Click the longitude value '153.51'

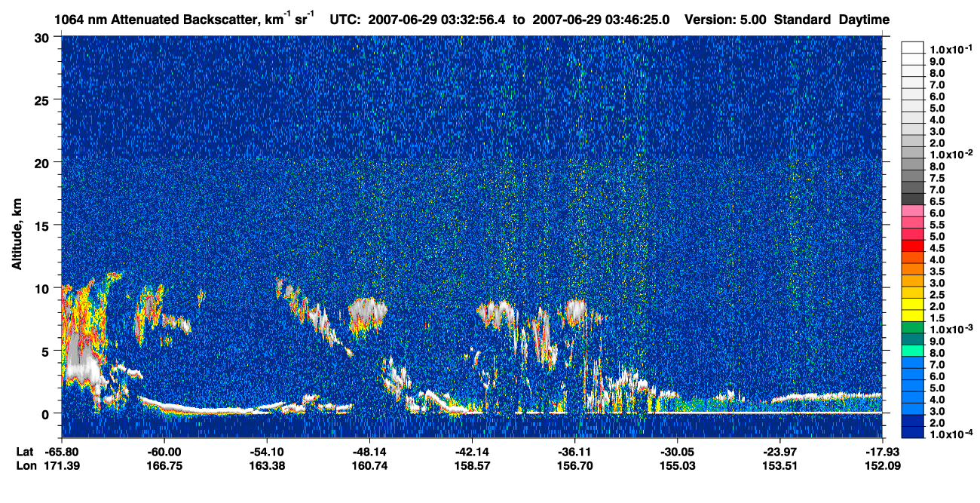click(x=779, y=465)
